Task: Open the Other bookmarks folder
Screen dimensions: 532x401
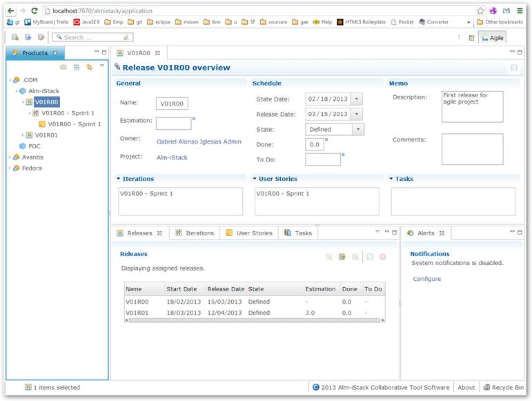Action: 500,22
